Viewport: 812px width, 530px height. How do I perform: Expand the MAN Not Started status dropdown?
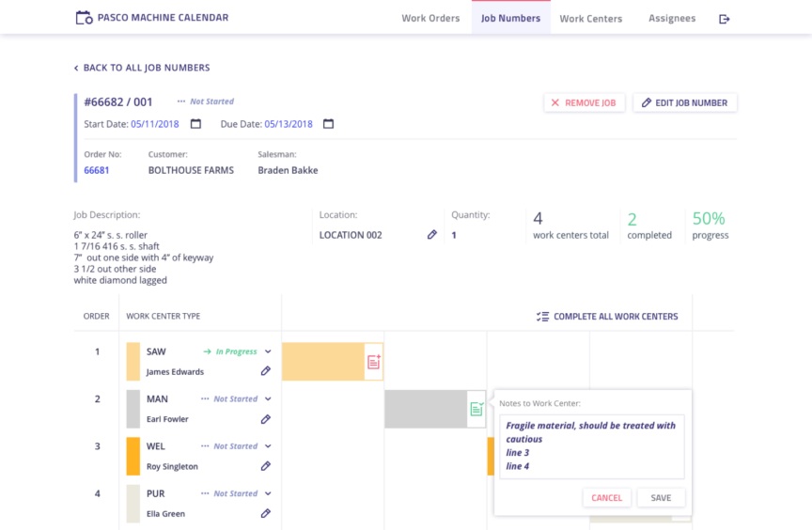268,398
